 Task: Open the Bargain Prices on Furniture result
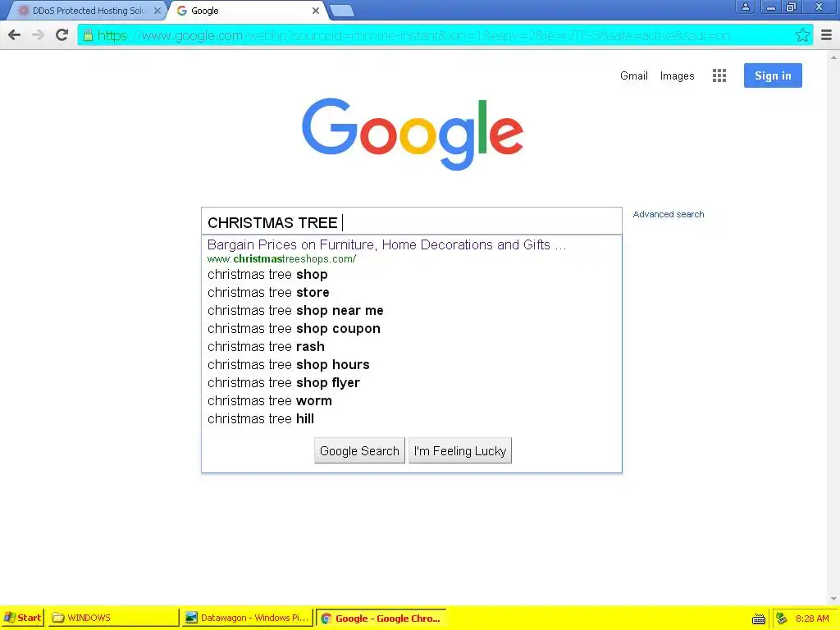point(386,244)
